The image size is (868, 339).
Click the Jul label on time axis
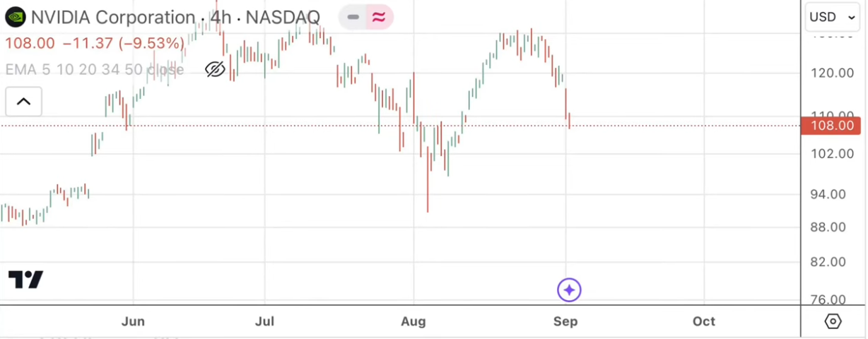tap(264, 321)
